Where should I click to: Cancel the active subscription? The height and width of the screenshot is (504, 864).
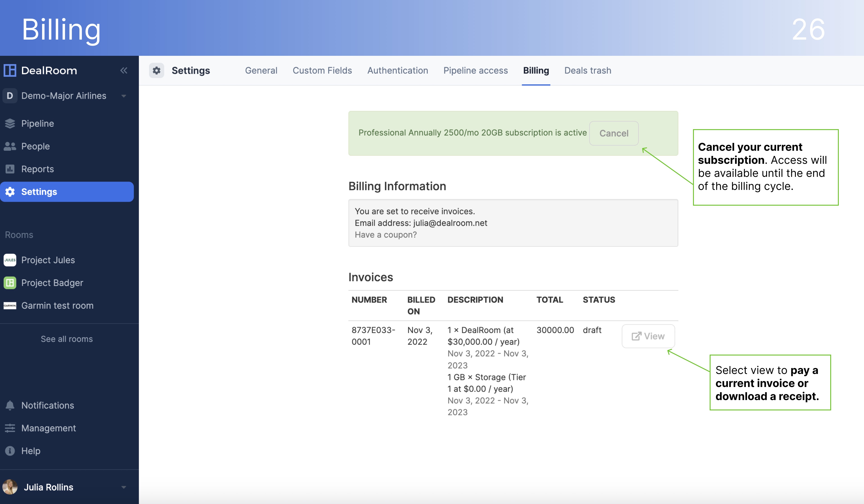(x=614, y=133)
